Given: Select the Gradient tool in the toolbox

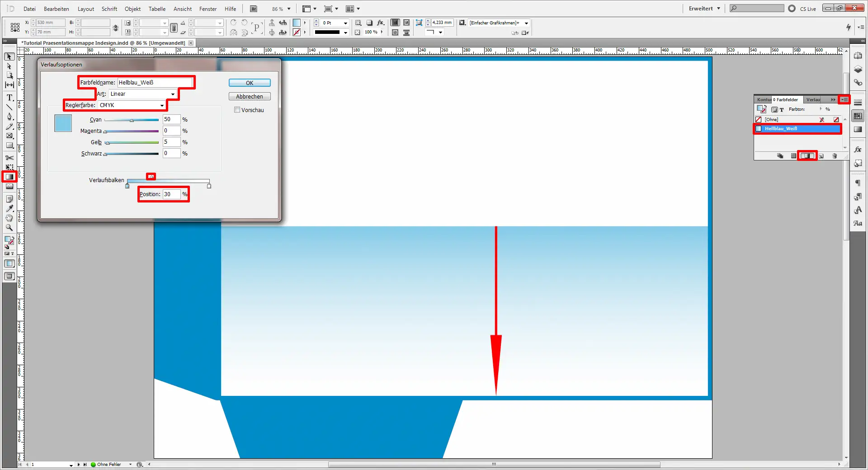Looking at the screenshot, I should coord(9,176).
